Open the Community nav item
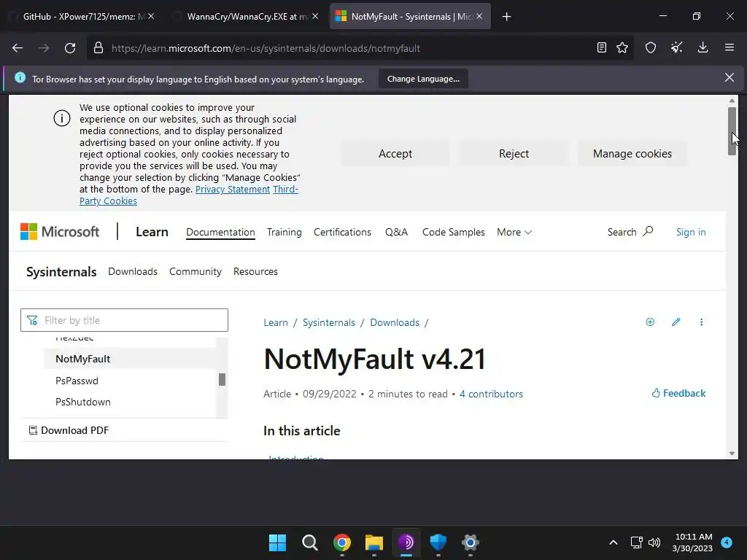 (196, 271)
